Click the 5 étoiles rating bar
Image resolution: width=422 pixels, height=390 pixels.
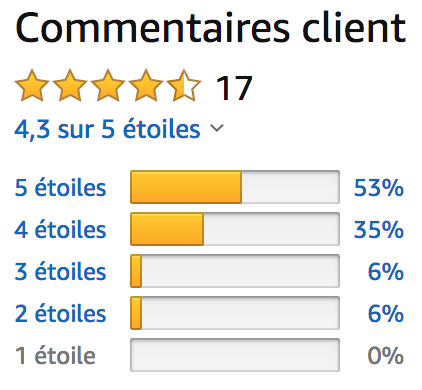(235, 187)
